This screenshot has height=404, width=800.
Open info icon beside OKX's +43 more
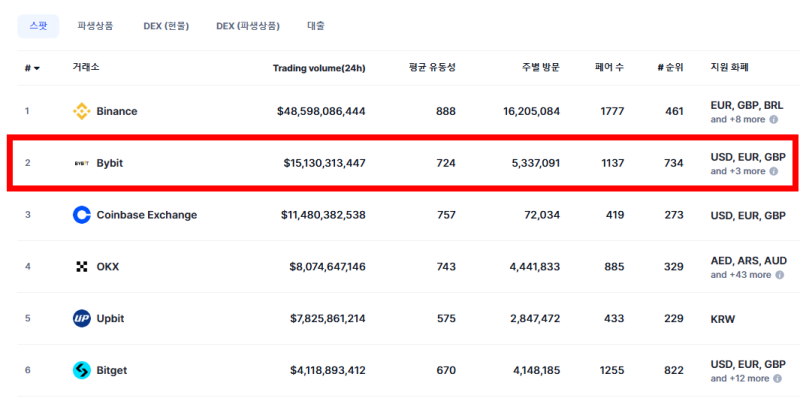click(x=780, y=275)
